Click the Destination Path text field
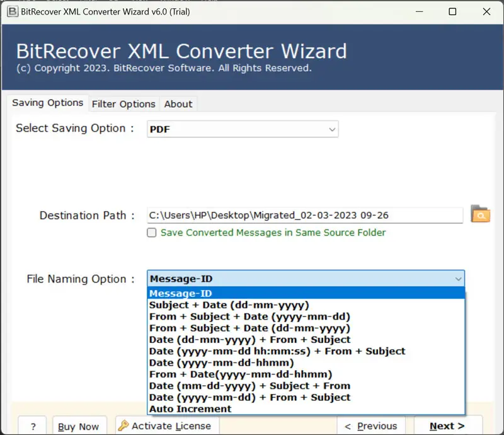 click(x=305, y=215)
